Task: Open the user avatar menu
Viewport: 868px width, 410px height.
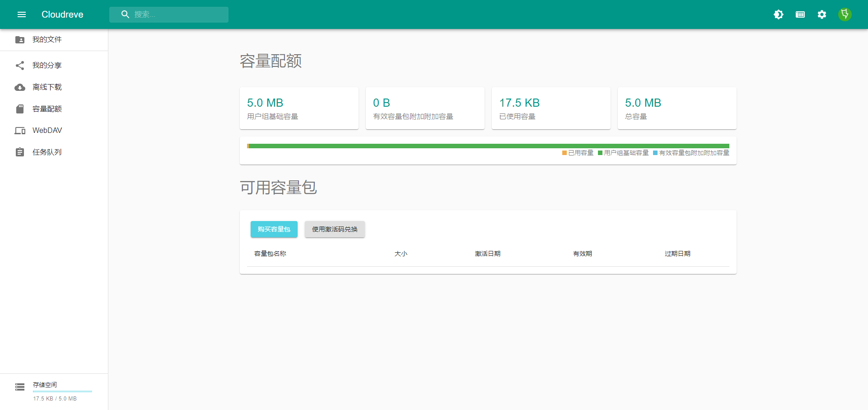Action: tap(845, 14)
